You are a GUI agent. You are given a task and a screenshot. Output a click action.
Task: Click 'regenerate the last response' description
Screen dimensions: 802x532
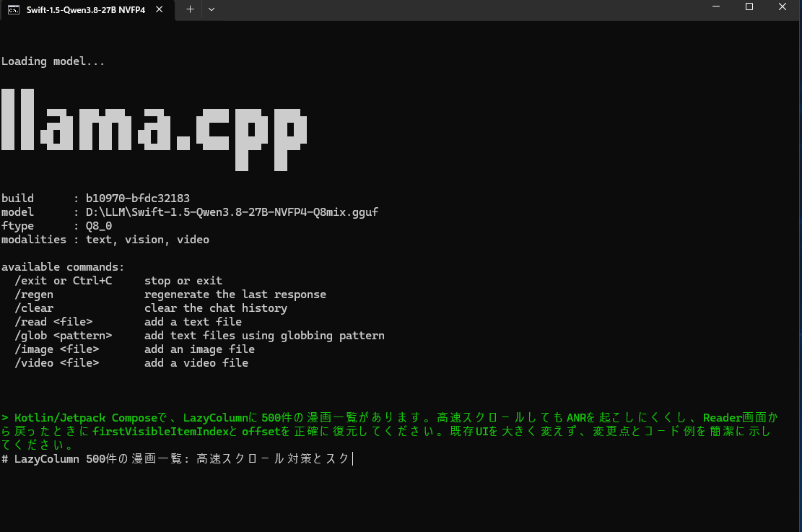(235, 295)
